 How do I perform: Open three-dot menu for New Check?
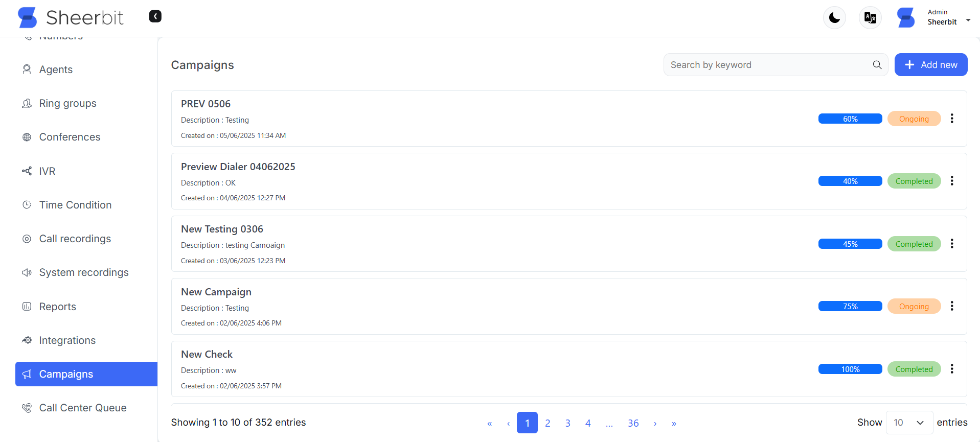tap(951, 369)
